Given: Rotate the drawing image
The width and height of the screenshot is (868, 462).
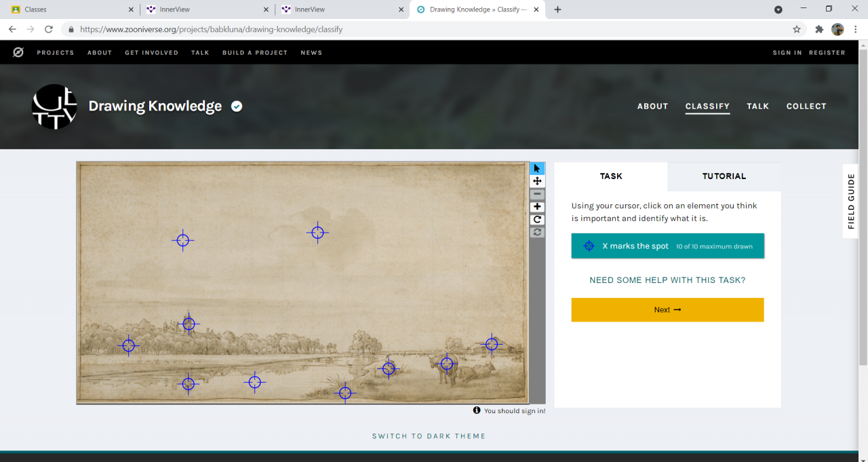Looking at the screenshot, I should point(537,220).
